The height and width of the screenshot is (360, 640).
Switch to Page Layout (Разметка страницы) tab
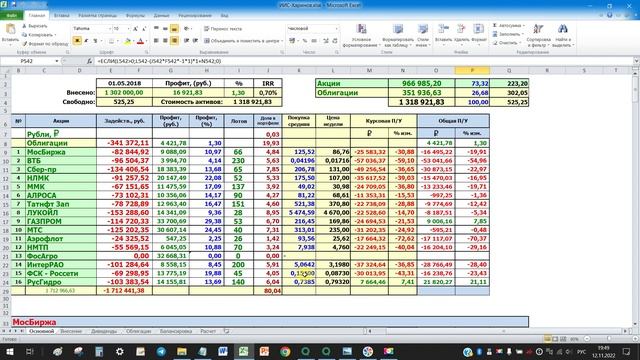pos(98,16)
